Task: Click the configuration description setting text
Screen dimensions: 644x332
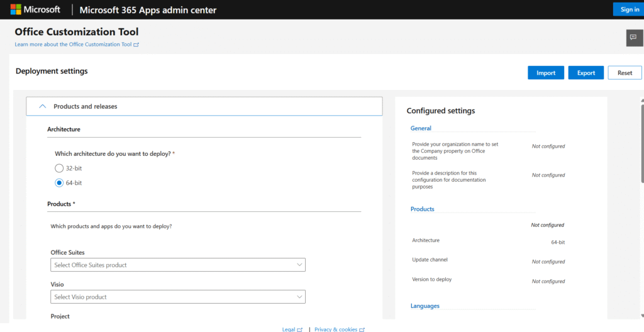Action: tap(449, 180)
